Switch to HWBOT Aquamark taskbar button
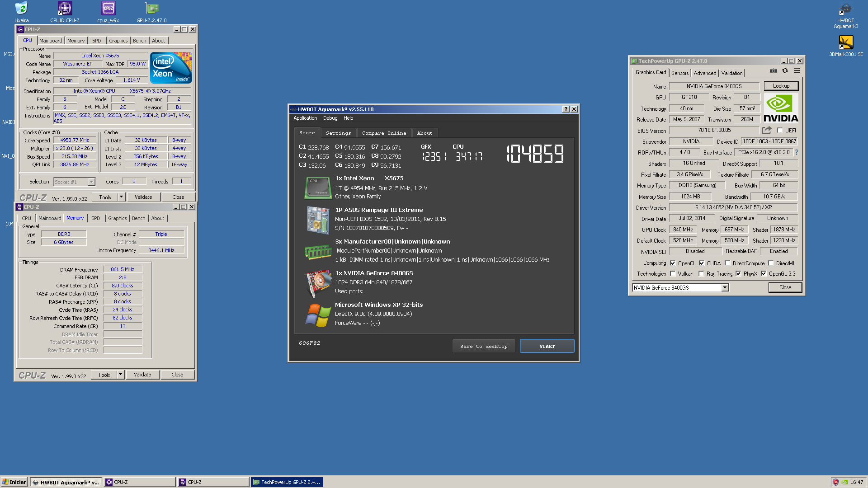Screen dimensions: 868x488 pos(66,482)
